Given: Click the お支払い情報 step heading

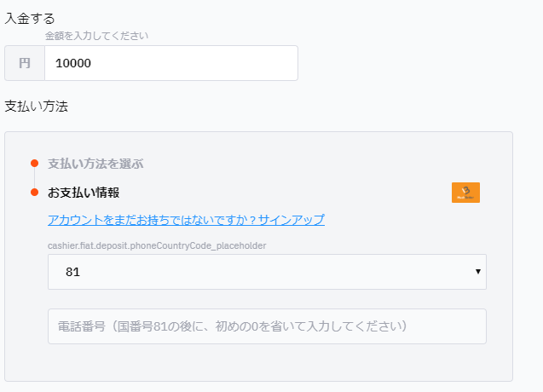Looking at the screenshot, I should coord(84,193).
